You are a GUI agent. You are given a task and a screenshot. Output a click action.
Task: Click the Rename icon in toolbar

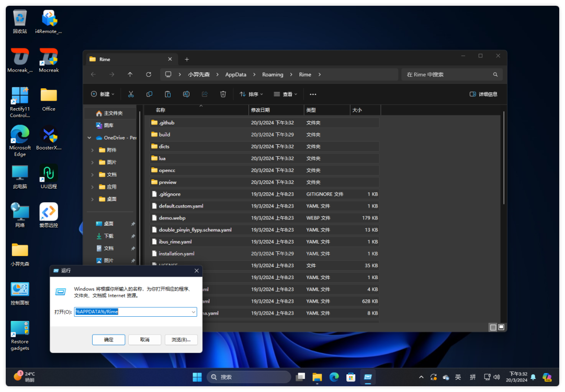(x=186, y=94)
